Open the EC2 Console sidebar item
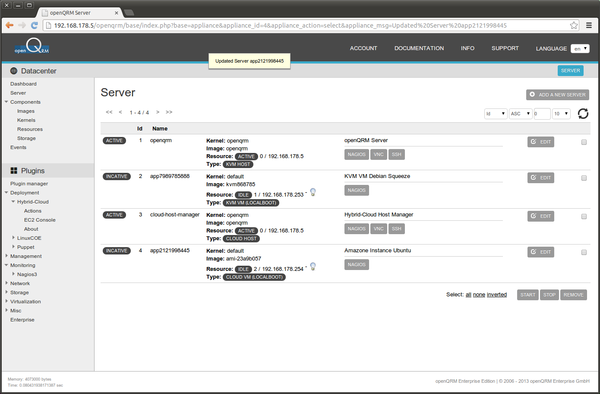600x394 pixels. (x=40, y=220)
